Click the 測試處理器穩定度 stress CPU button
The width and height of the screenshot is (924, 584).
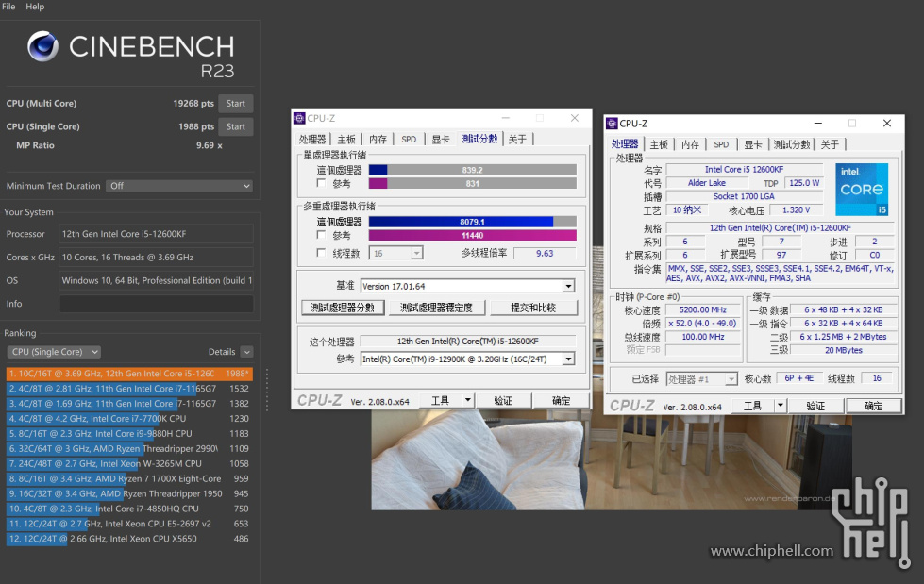tap(436, 308)
